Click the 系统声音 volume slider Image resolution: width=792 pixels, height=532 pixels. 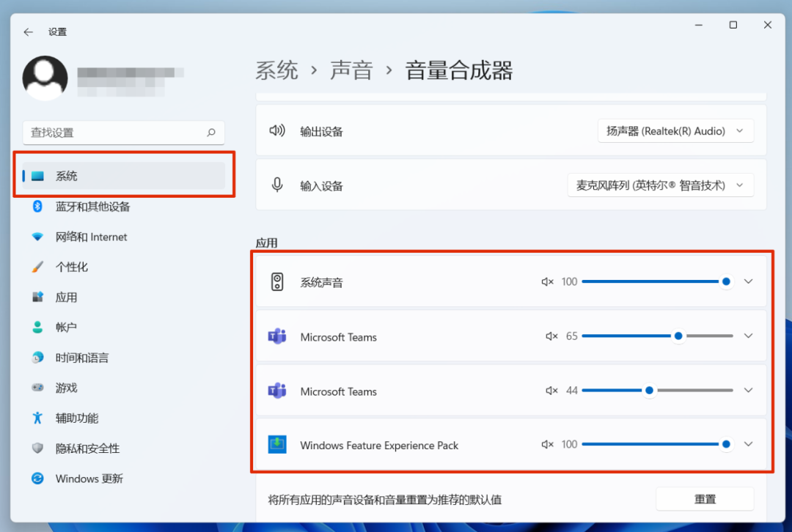point(657,281)
